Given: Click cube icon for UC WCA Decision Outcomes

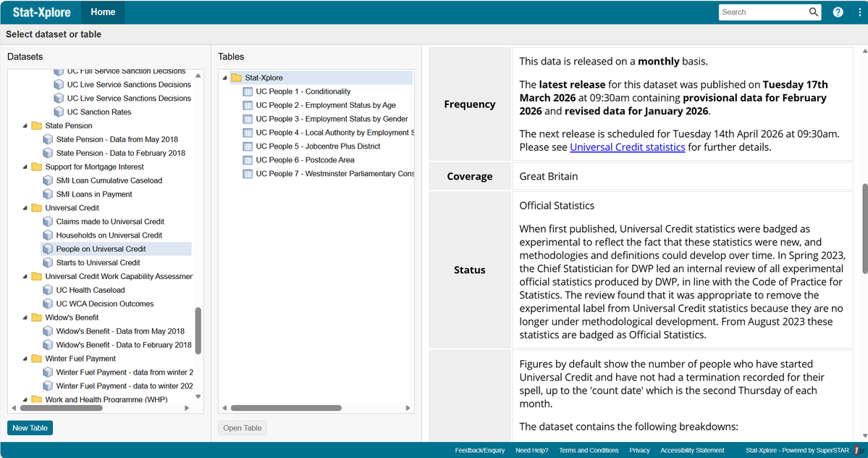Looking at the screenshot, I should [48, 304].
